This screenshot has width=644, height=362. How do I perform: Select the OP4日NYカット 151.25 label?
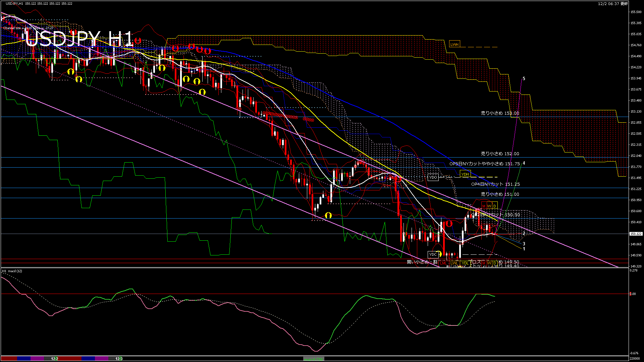[x=495, y=184]
